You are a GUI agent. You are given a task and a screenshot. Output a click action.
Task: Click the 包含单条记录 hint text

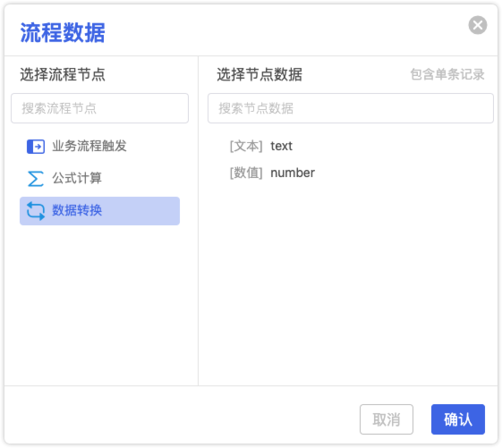click(447, 74)
